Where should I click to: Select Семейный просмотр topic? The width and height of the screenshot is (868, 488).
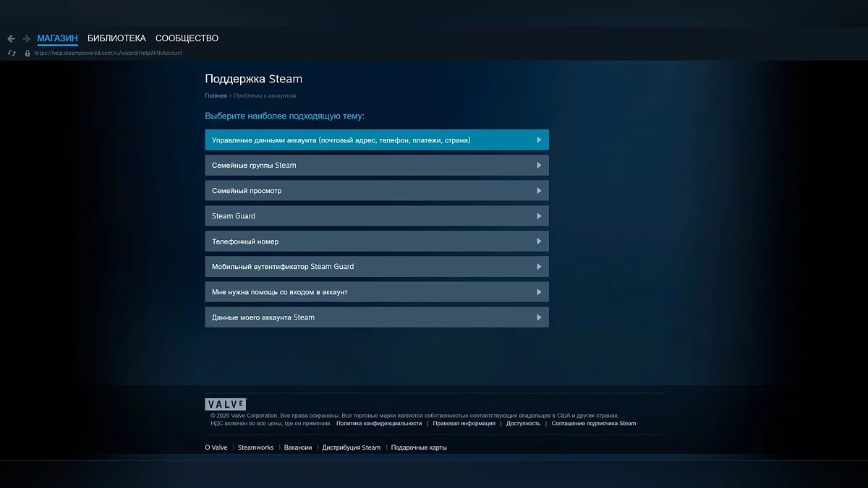click(377, 190)
